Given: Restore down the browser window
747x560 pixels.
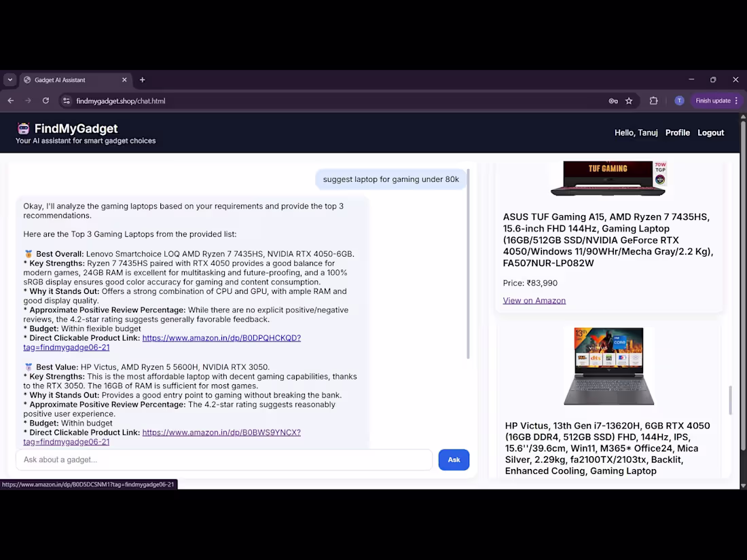Looking at the screenshot, I should 713,79.
